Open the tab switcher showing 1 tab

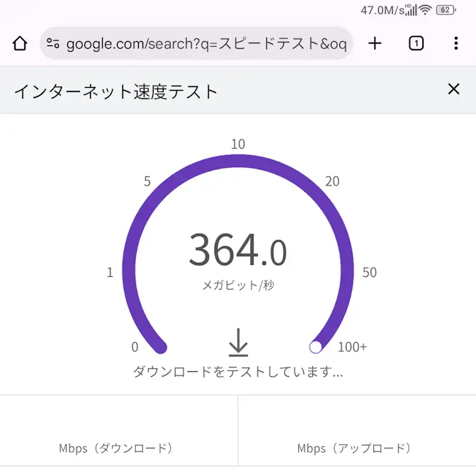click(x=416, y=44)
